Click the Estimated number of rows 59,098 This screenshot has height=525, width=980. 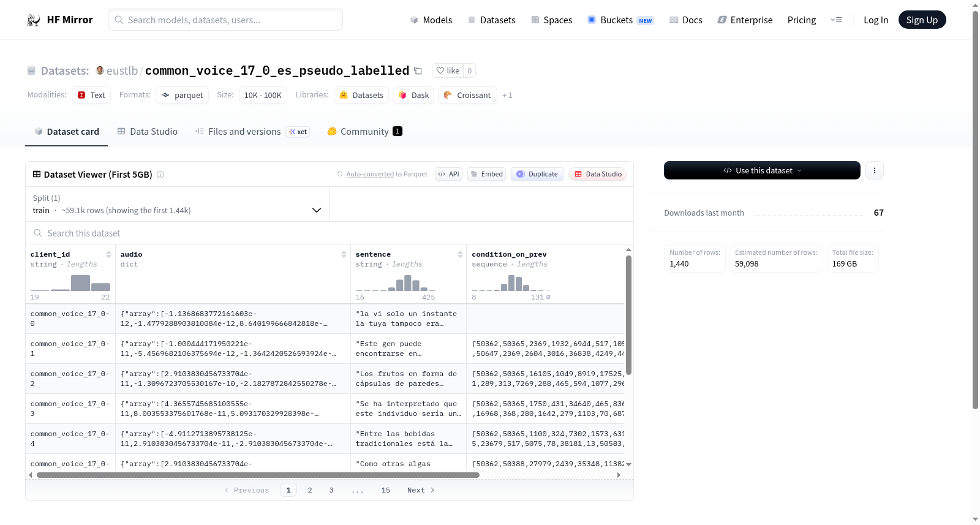pos(776,259)
